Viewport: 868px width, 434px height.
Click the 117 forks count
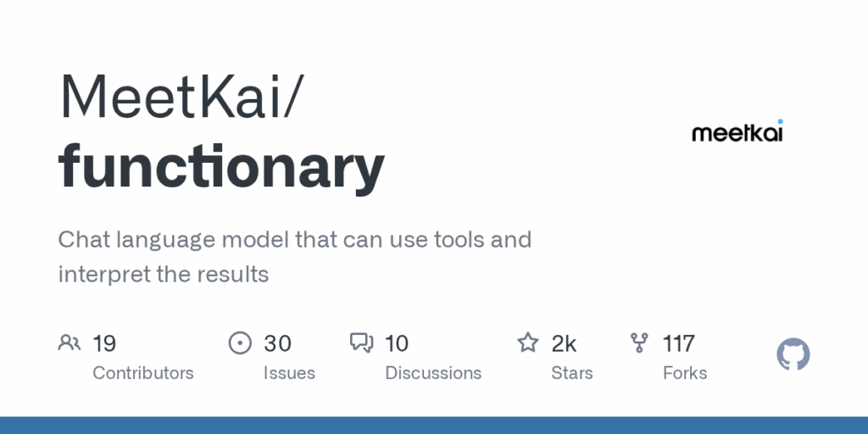678,343
